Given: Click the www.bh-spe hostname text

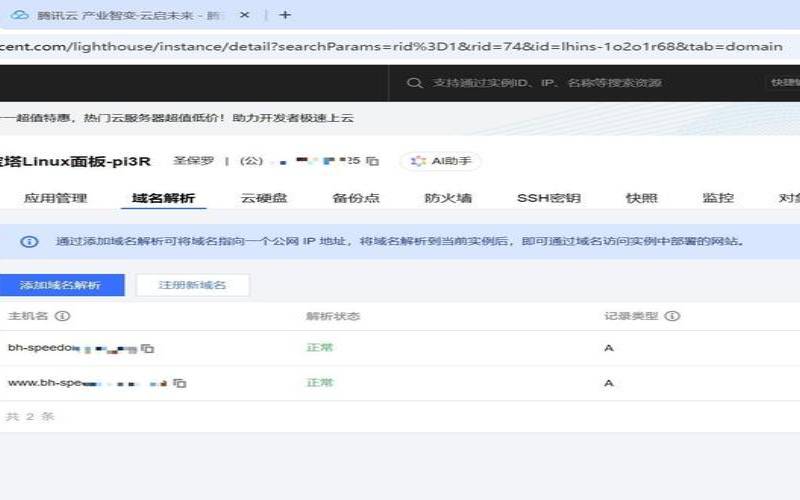Looking at the screenshot, I should point(87,383).
